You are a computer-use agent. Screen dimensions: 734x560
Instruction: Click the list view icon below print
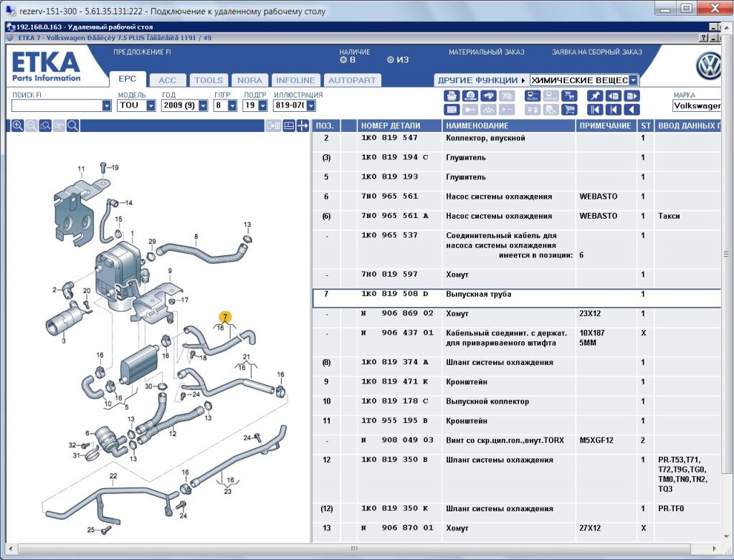(452, 110)
